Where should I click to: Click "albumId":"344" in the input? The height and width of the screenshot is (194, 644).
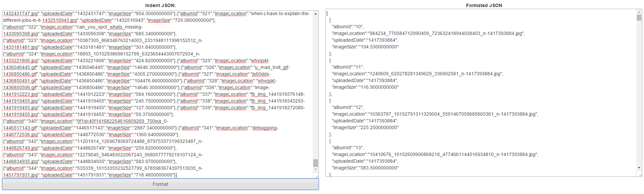(22, 168)
